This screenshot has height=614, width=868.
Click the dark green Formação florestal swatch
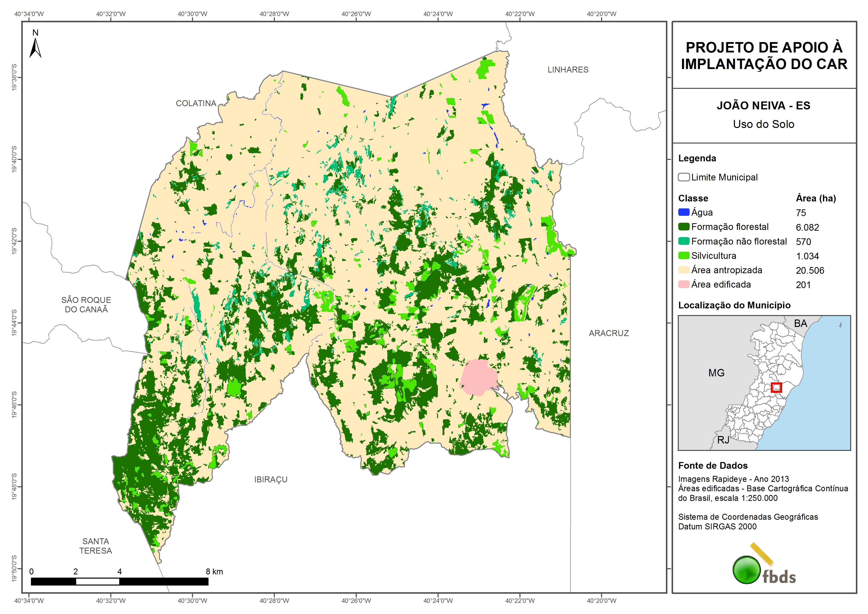pos(683,227)
